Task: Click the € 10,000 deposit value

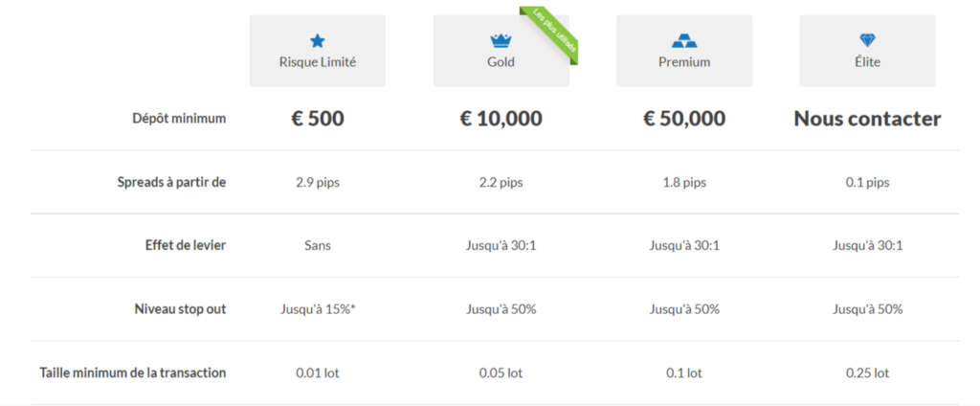Action: (x=501, y=119)
